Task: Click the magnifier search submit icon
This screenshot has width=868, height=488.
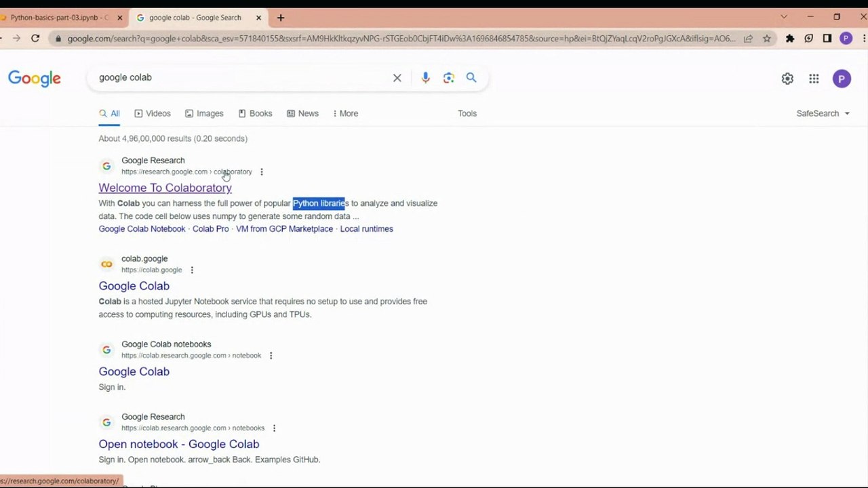Action: tap(471, 78)
